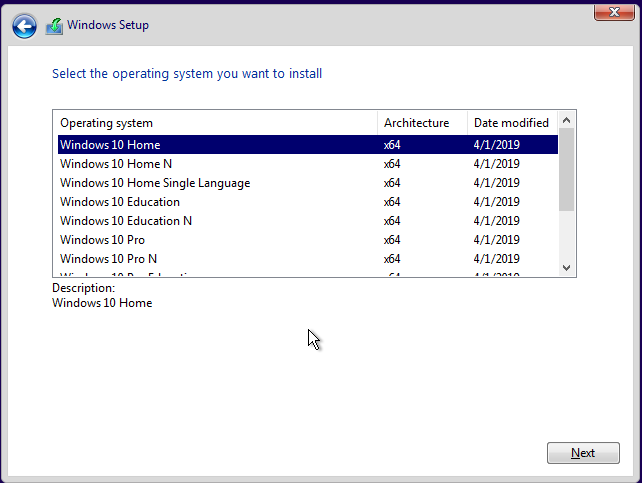Click x64 in Home Single Language row
The height and width of the screenshot is (483, 642).
click(x=392, y=183)
